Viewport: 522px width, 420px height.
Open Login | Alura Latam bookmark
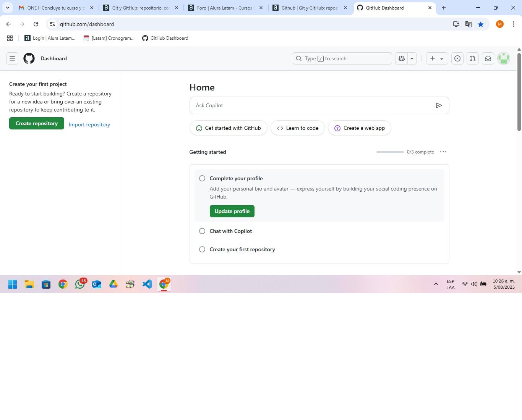pyautogui.click(x=50, y=38)
